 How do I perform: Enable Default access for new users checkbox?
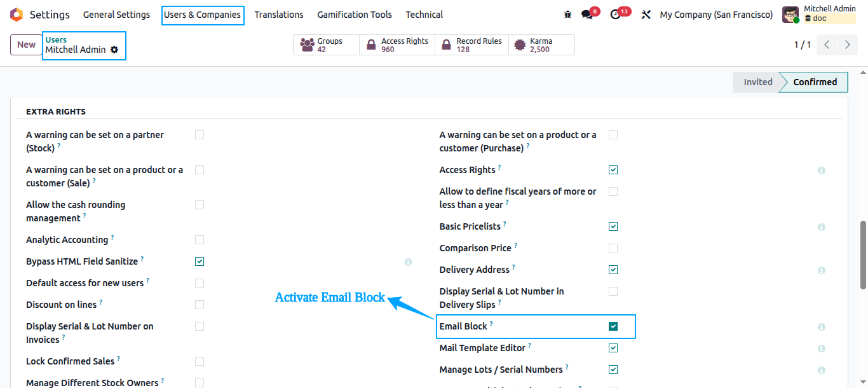(x=200, y=283)
